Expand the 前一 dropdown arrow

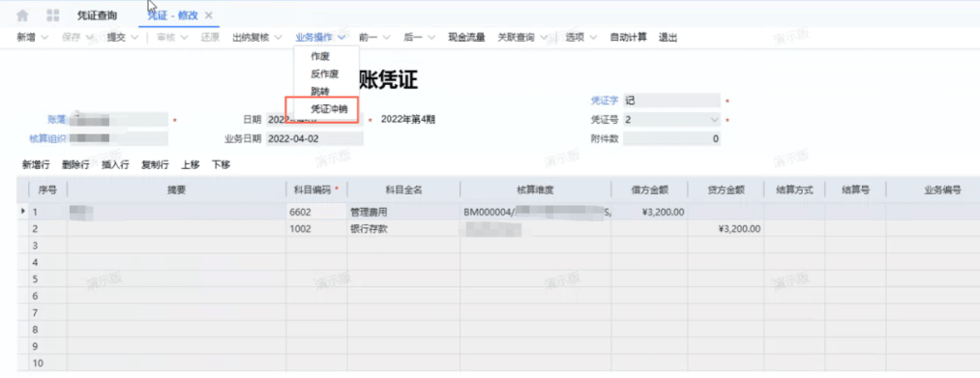386,38
